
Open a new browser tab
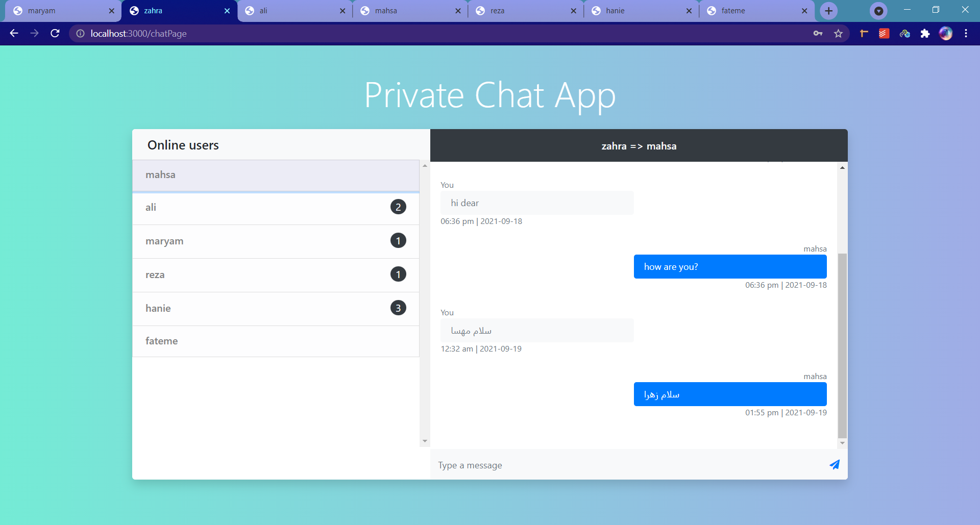(x=828, y=10)
